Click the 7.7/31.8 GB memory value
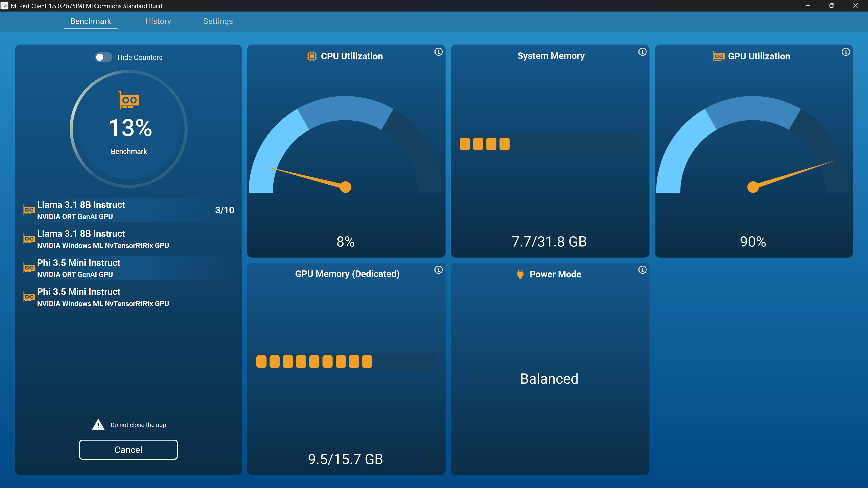The width and height of the screenshot is (868, 488). click(549, 242)
